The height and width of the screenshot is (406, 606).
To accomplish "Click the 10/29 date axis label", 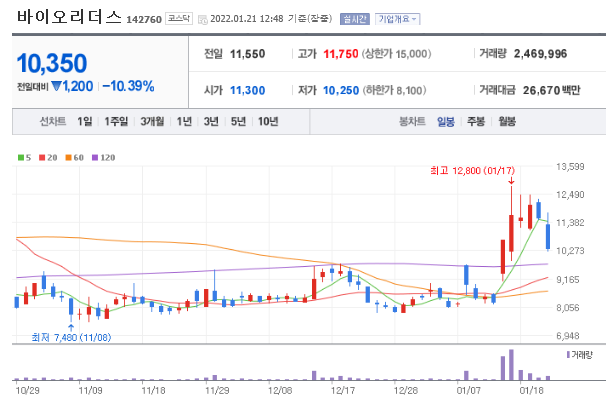I will 27,391.
